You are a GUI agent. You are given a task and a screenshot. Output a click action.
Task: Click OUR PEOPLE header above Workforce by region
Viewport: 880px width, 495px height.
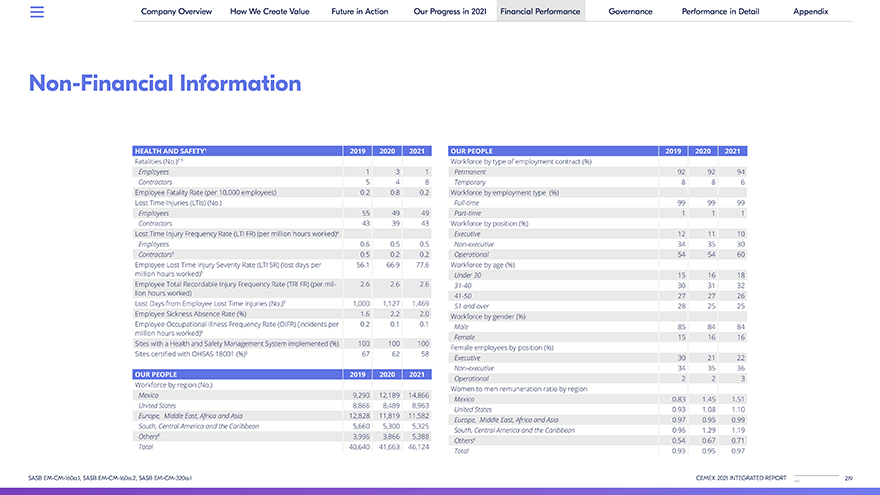155,374
